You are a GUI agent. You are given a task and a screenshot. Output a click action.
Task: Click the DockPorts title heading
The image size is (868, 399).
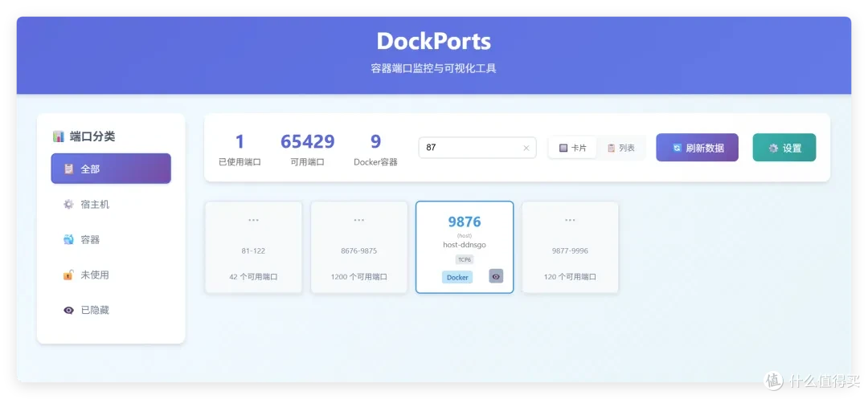coord(434,41)
